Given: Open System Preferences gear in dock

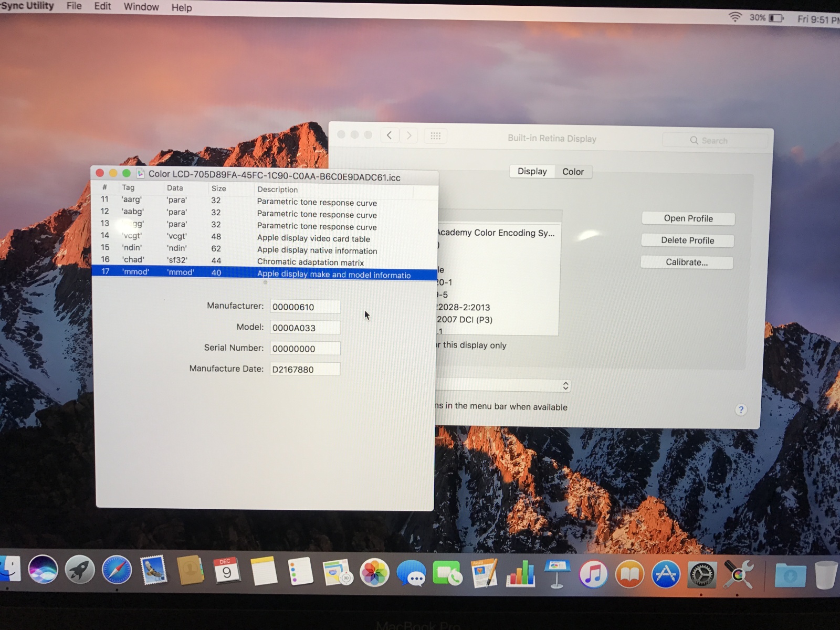Looking at the screenshot, I should pyautogui.click(x=702, y=575).
